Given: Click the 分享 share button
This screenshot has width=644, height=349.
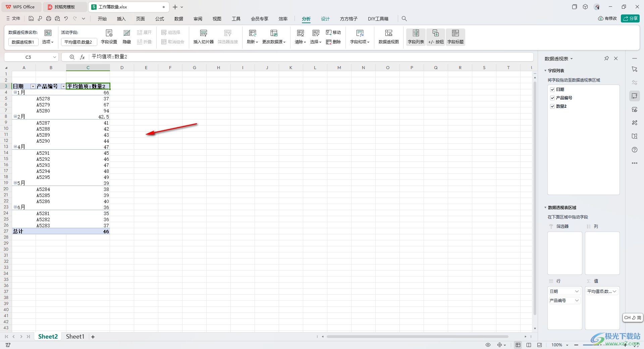Looking at the screenshot, I should click(630, 18).
